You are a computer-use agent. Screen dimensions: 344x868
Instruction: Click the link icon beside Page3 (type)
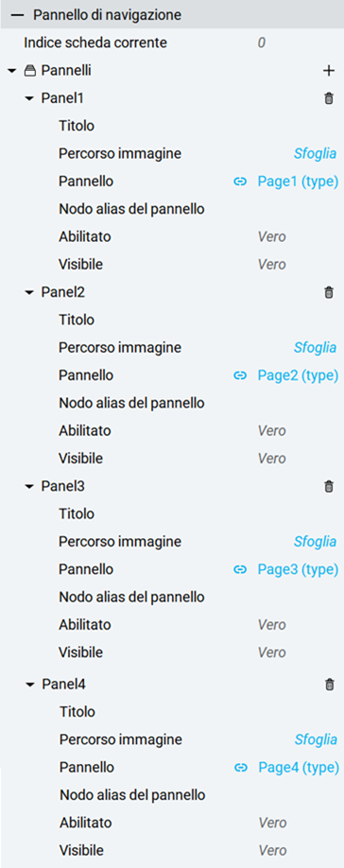tap(240, 569)
